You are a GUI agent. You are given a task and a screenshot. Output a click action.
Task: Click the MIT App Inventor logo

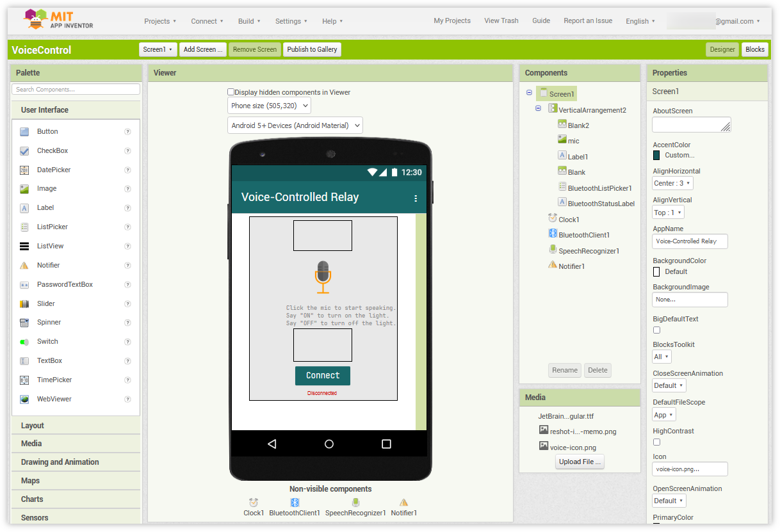coord(58,19)
